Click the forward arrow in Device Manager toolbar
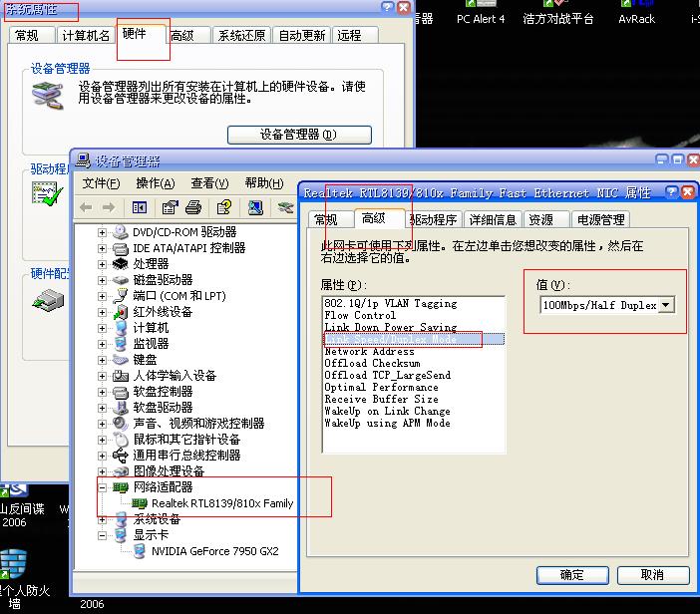The image size is (700, 614). [x=109, y=207]
